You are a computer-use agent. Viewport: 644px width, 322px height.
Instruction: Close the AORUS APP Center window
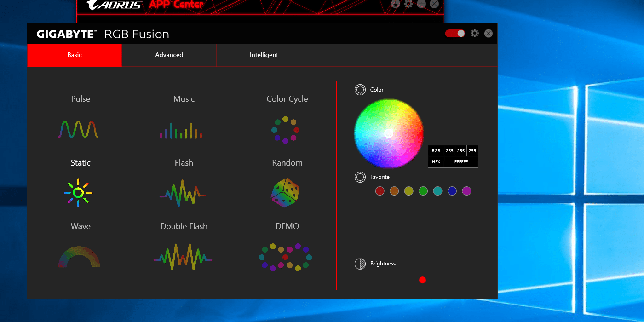[434, 4]
